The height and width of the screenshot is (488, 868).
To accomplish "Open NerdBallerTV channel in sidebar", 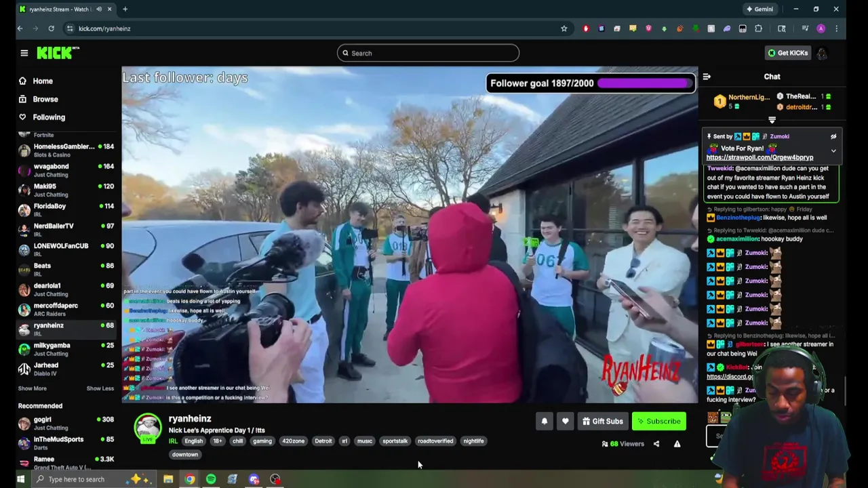I will [x=66, y=230].
